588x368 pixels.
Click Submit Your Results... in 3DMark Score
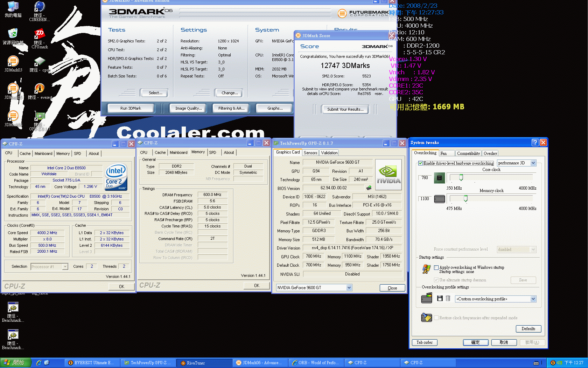pyautogui.click(x=345, y=109)
